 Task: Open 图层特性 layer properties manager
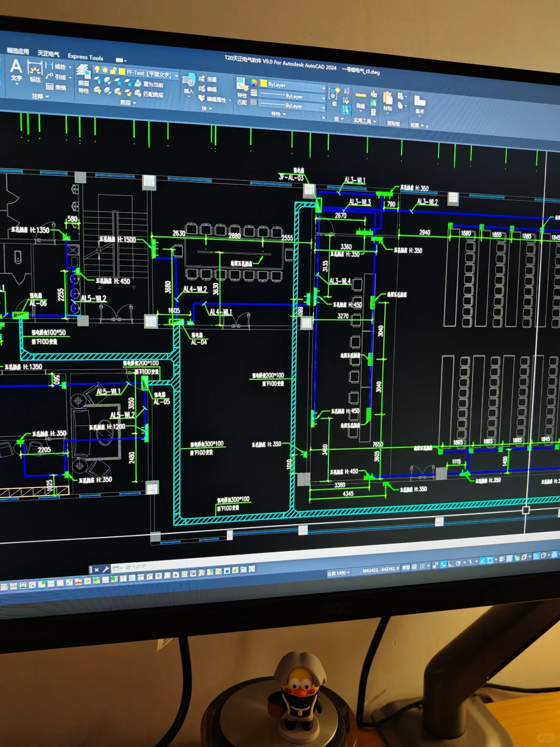(83, 78)
